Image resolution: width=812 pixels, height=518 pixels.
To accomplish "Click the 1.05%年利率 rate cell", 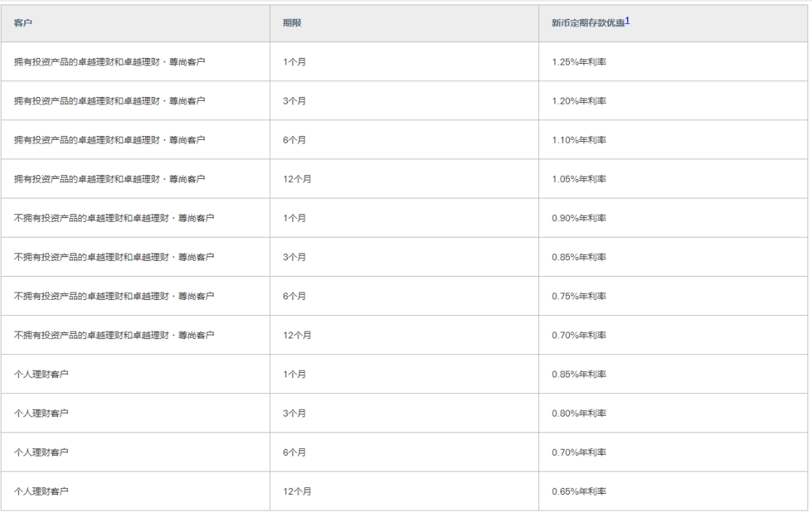I will [579, 180].
